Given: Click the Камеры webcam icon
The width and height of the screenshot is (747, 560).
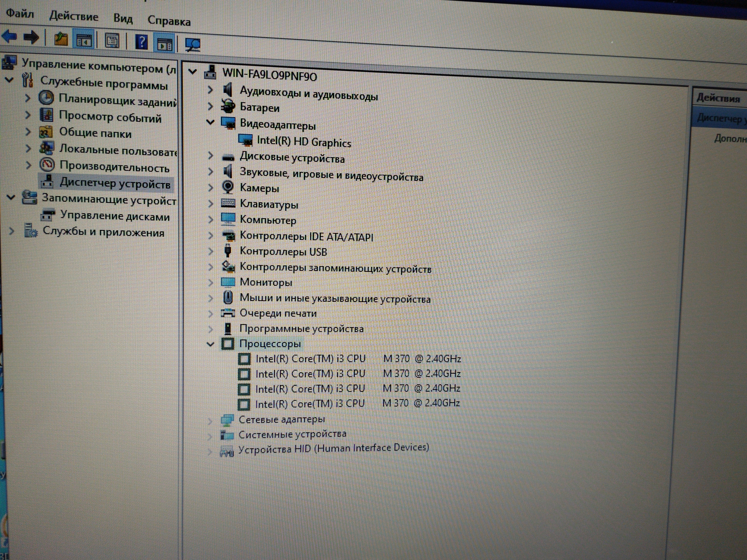Looking at the screenshot, I should (228, 187).
